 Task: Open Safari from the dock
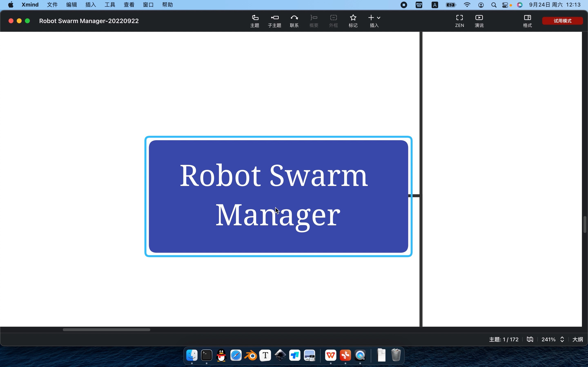pos(236,356)
